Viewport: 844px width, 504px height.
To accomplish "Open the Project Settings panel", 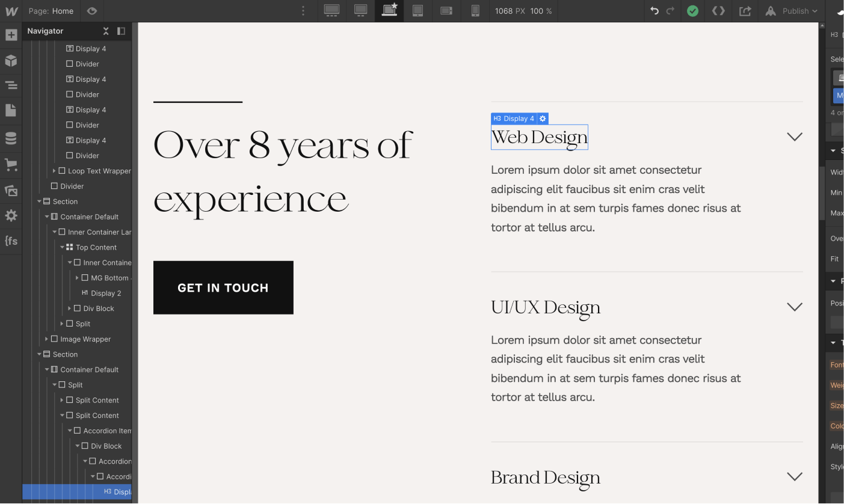I will point(11,215).
